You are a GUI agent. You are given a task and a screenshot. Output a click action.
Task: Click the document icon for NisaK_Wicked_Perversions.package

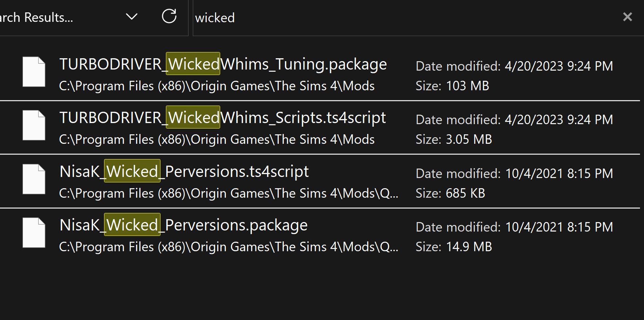coord(33,232)
